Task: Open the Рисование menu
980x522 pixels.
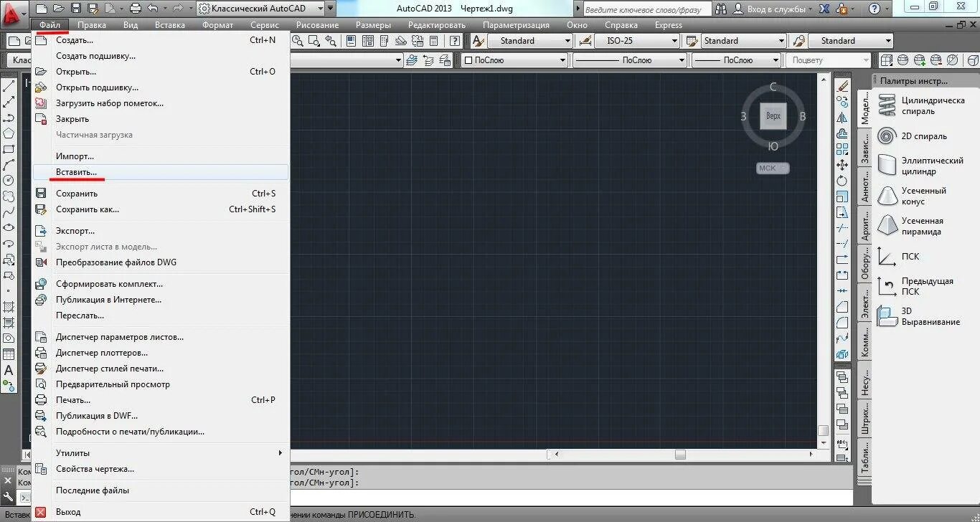Action: [x=317, y=25]
